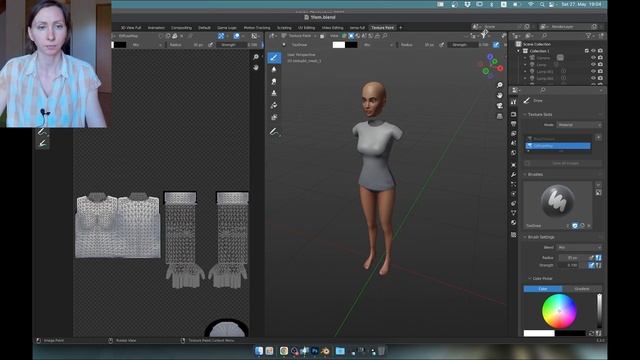
Task: Hide Collection 1 with its eye icon
Action: tap(593, 51)
